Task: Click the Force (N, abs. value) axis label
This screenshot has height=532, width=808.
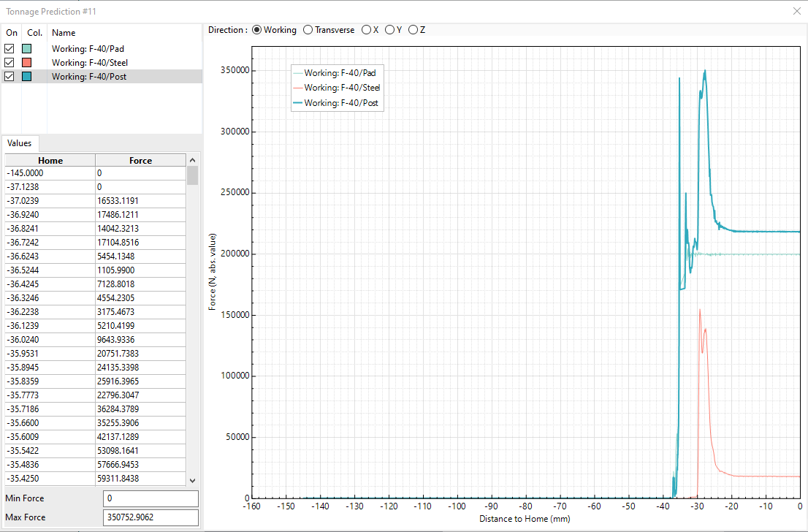Action: [x=213, y=272]
